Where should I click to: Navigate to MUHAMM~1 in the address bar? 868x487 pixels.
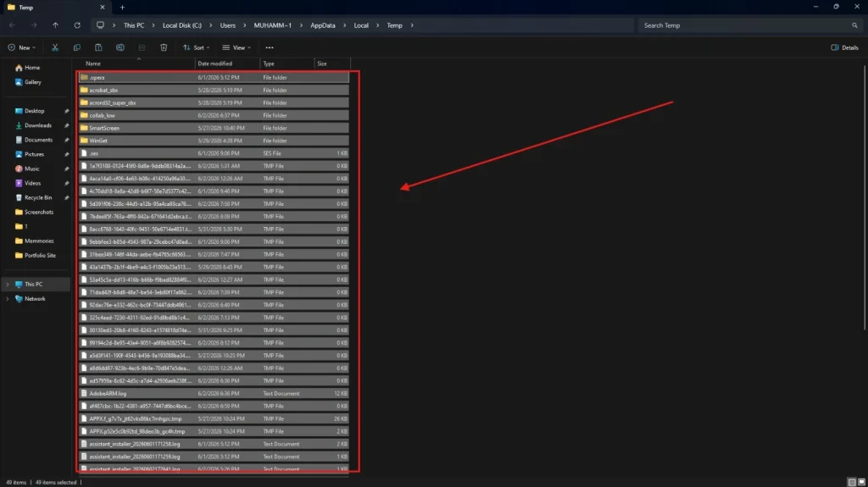(x=272, y=25)
